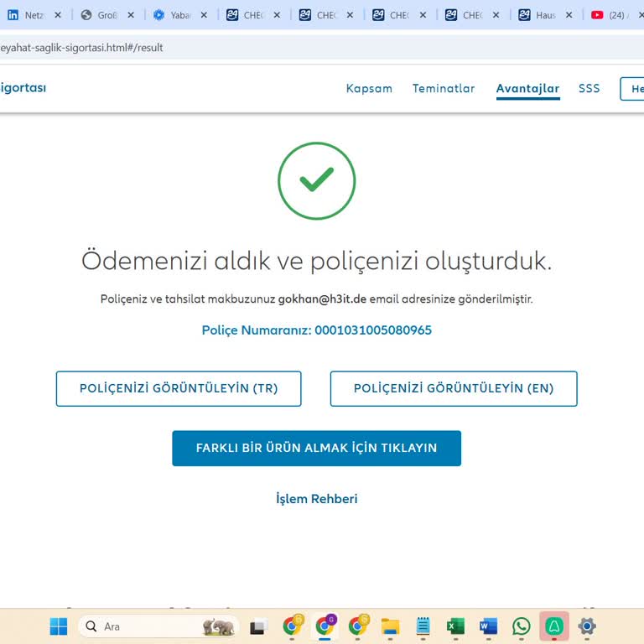Close the Yaba browser tab
Viewport: 644px width, 644px height.
[204, 15]
